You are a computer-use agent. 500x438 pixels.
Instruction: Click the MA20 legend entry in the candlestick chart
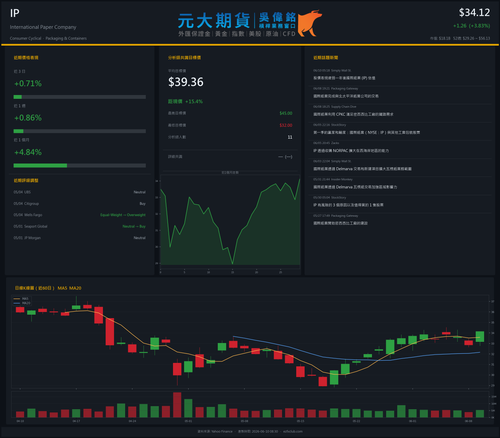[22, 303]
